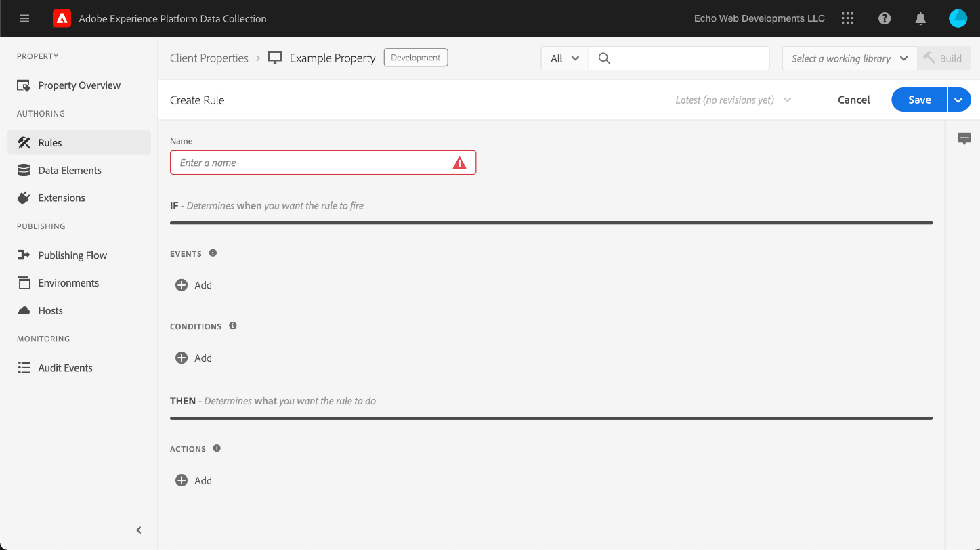Open the app switcher grid icon
Image resolution: width=980 pixels, height=550 pixels.
tap(847, 19)
